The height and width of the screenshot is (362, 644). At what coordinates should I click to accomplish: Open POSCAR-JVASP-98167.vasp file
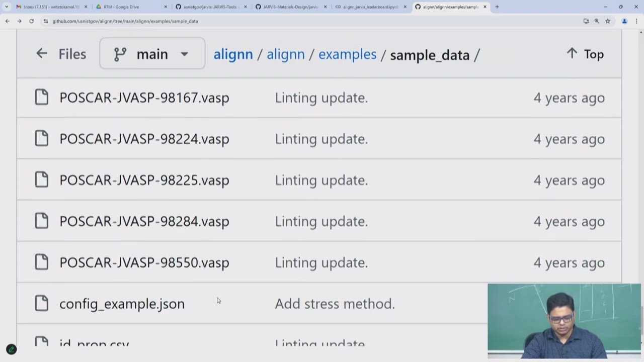click(144, 98)
